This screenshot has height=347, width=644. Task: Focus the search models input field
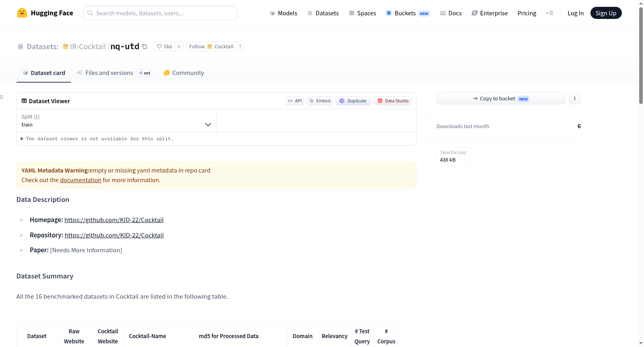click(160, 13)
